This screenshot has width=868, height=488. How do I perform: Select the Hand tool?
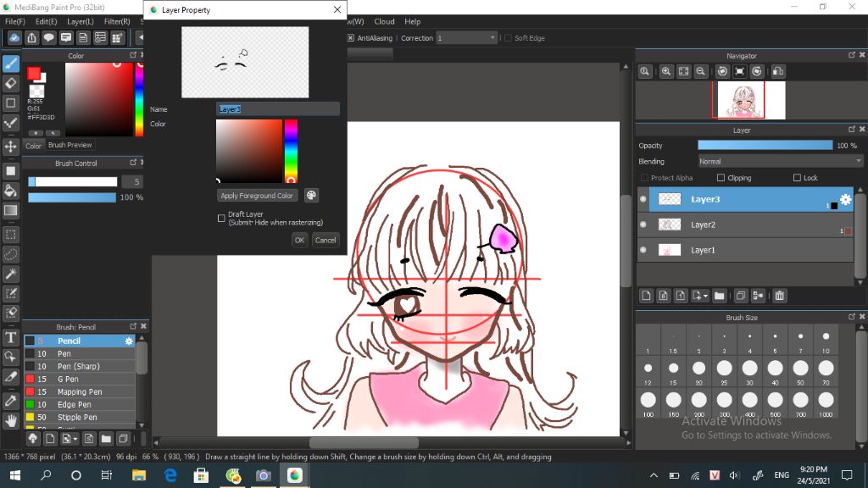pyautogui.click(x=10, y=421)
